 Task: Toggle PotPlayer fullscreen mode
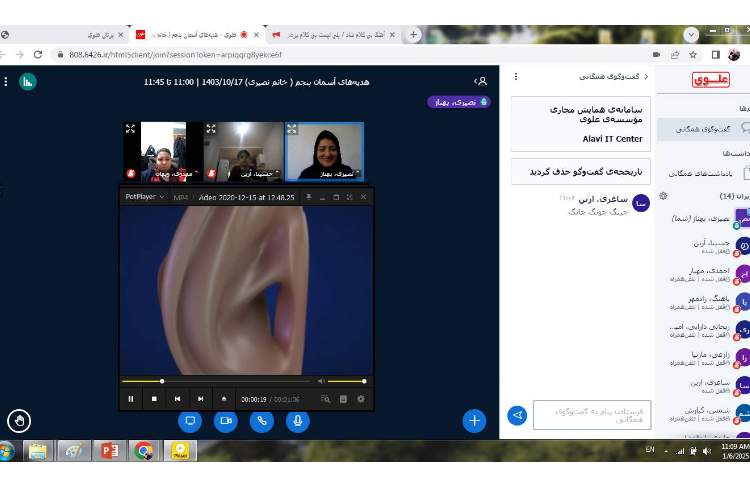pos(350,197)
